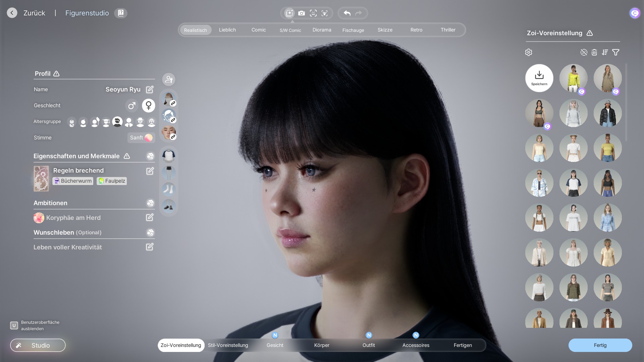This screenshot has height=362, width=644.
Task: Select the Comic render style
Action: (259, 30)
